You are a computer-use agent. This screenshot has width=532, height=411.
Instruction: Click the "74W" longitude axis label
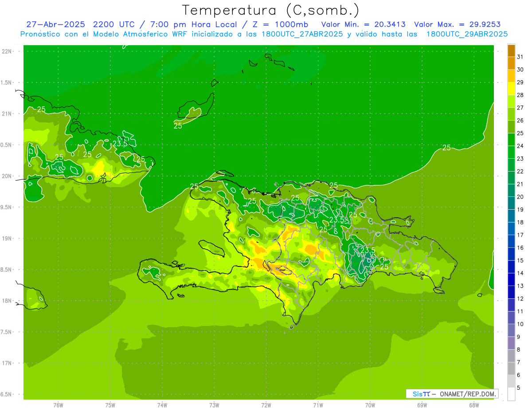point(162,405)
